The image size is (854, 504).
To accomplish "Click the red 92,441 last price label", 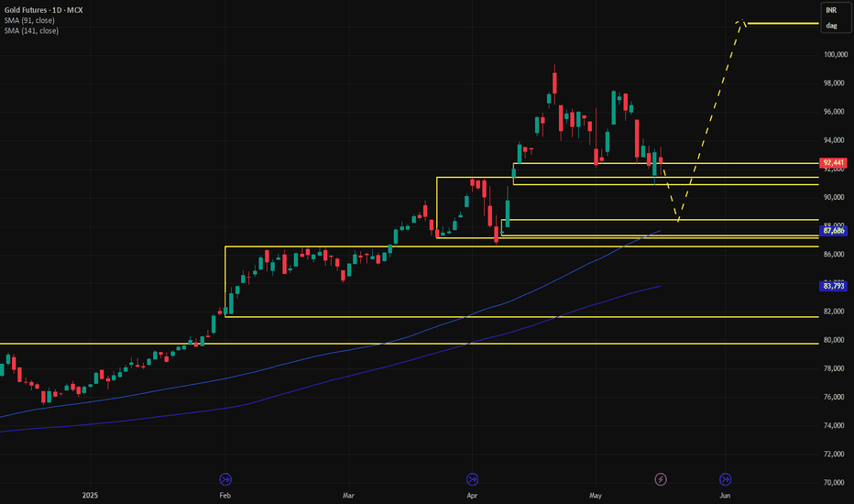I will pyautogui.click(x=833, y=163).
